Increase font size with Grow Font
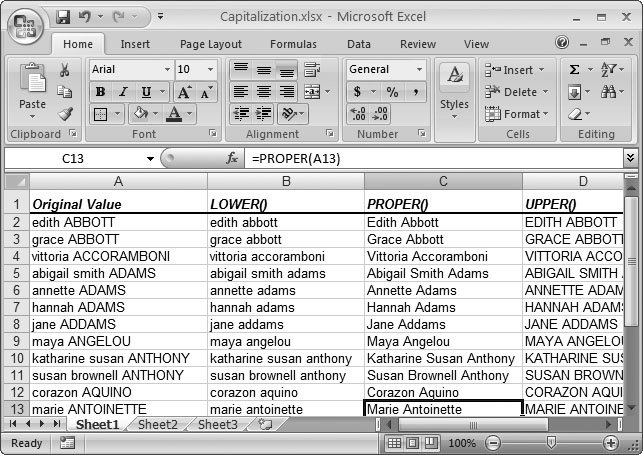 point(183,92)
